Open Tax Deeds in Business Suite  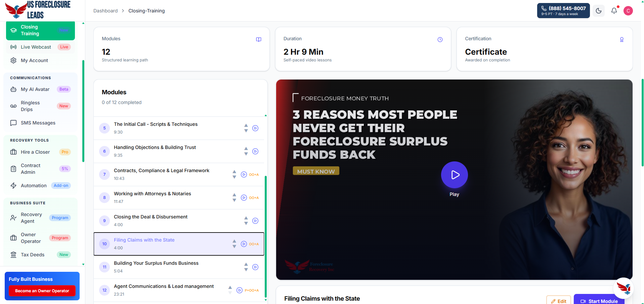tap(40, 255)
